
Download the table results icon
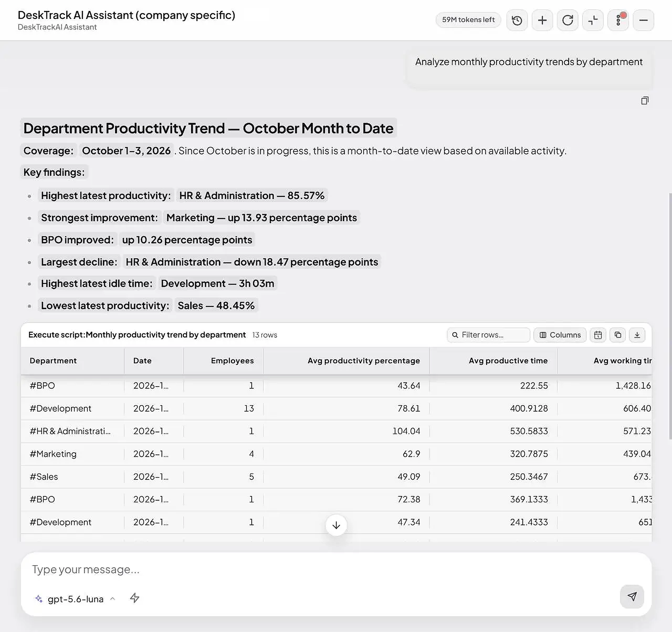(637, 335)
